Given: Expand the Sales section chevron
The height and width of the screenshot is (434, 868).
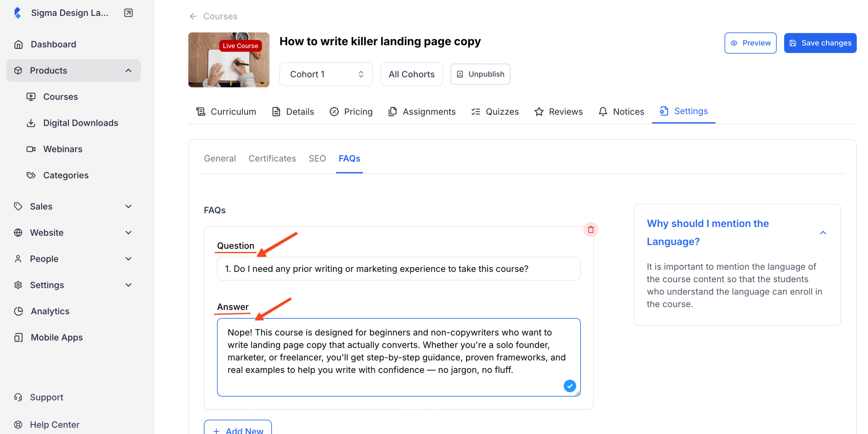Looking at the screenshot, I should click(128, 206).
